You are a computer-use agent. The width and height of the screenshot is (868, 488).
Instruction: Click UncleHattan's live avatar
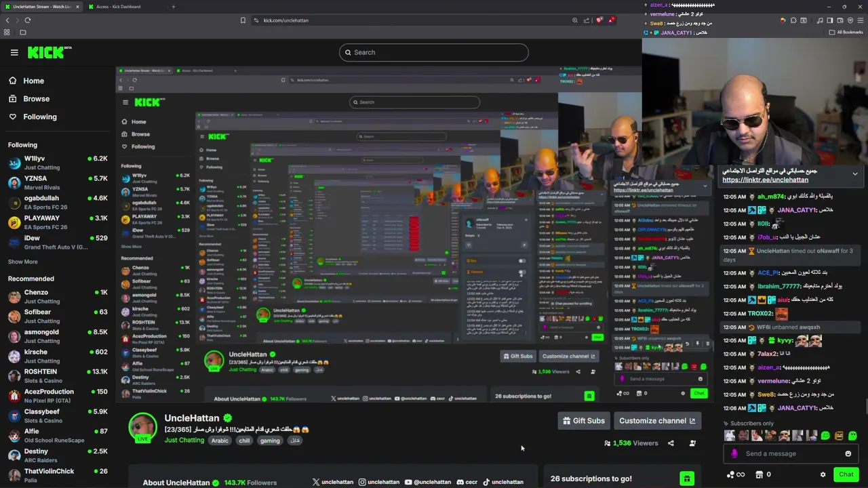tap(142, 427)
